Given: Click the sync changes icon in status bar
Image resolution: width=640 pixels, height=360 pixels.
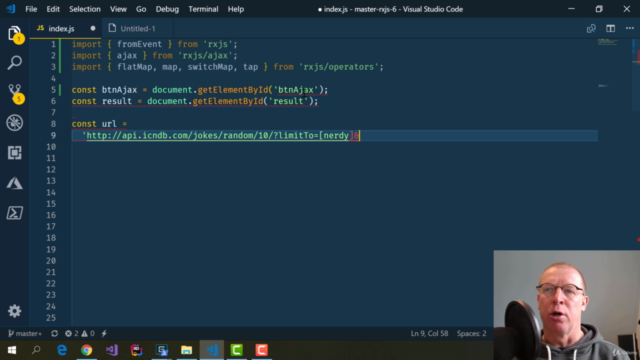Looking at the screenshot, I should (x=54, y=333).
